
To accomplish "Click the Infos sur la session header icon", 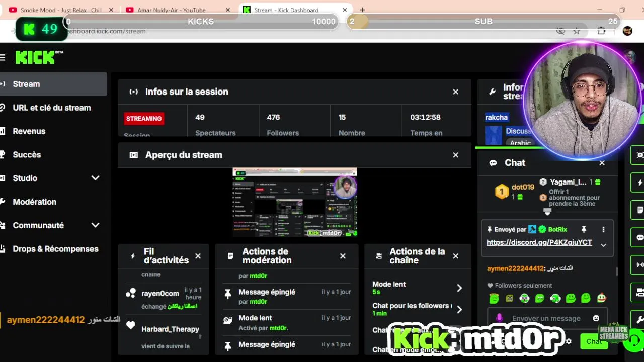I will [x=133, y=92].
